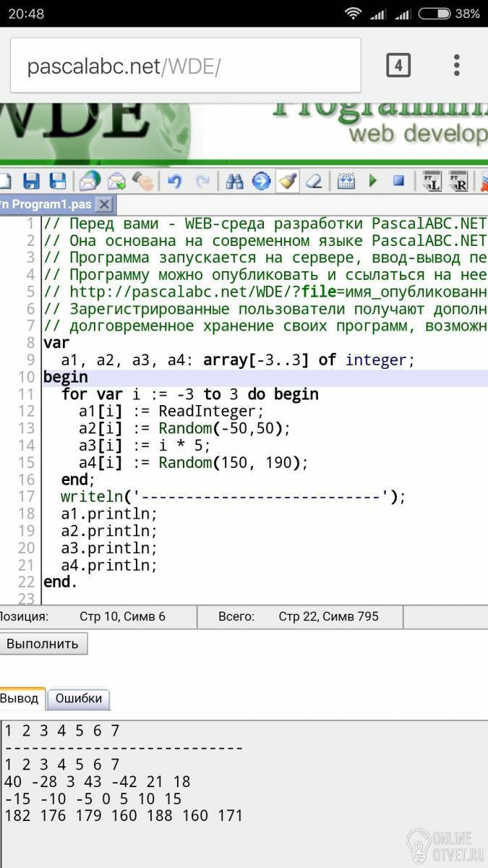
Task: Switch to the Ошибки tab
Action: tap(80, 699)
